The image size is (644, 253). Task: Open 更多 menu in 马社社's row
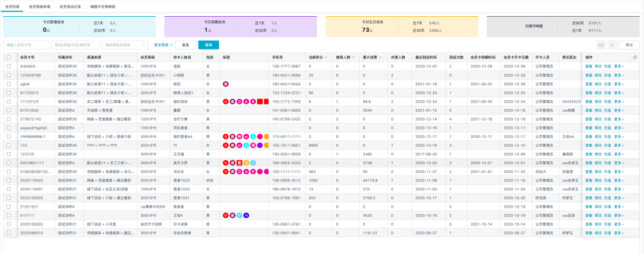tap(619, 171)
